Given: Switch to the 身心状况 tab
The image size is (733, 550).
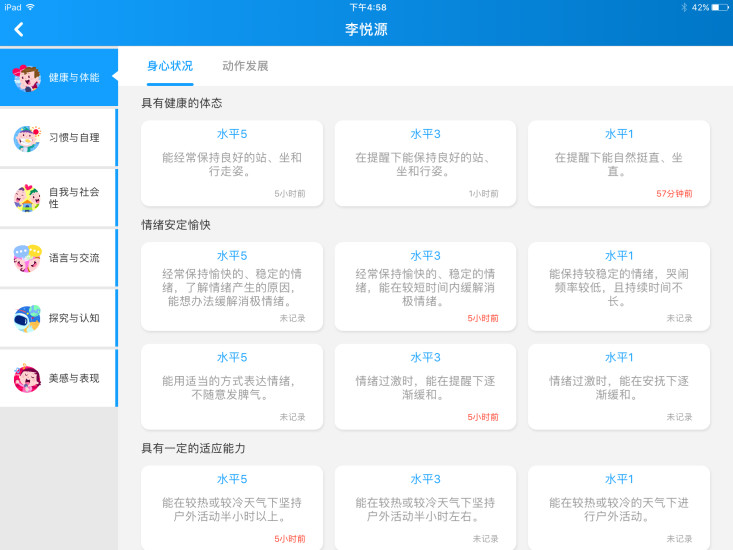Looking at the screenshot, I should [170, 66].
